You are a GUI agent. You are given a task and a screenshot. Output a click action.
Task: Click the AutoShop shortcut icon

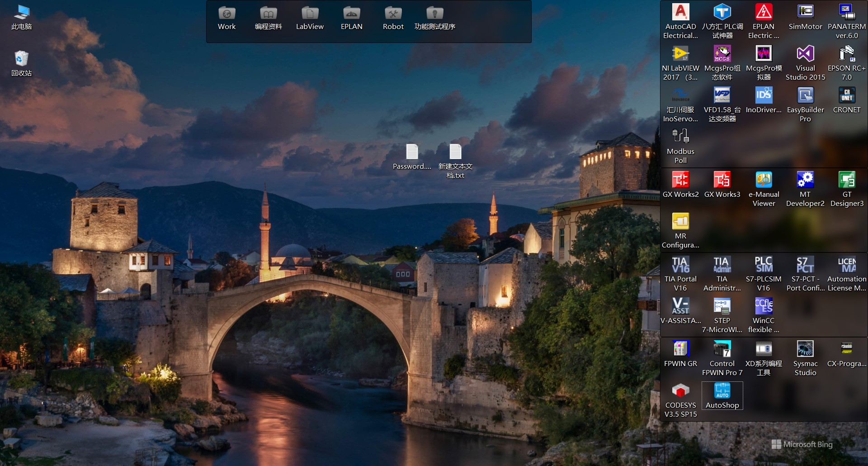pos(722,391)
